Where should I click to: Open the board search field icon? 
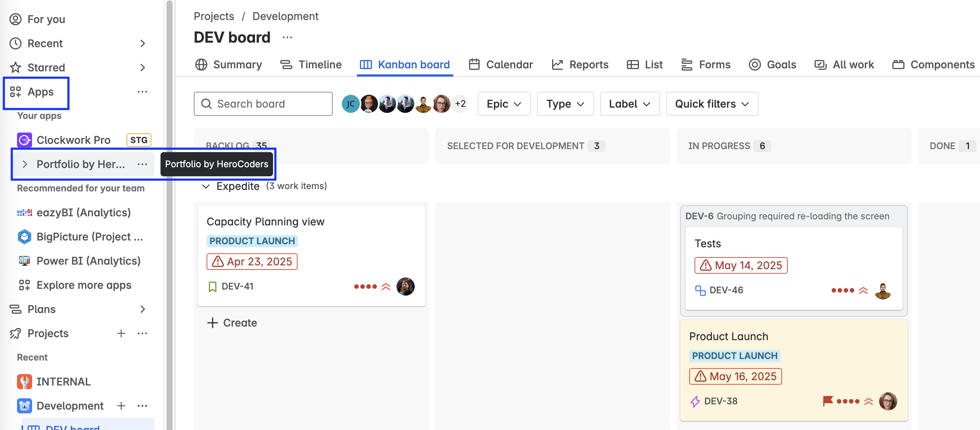(207, 103)
